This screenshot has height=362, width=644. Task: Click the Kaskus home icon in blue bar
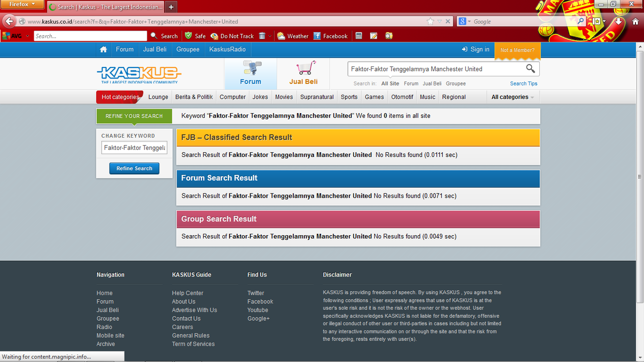(x=103, y=49)
